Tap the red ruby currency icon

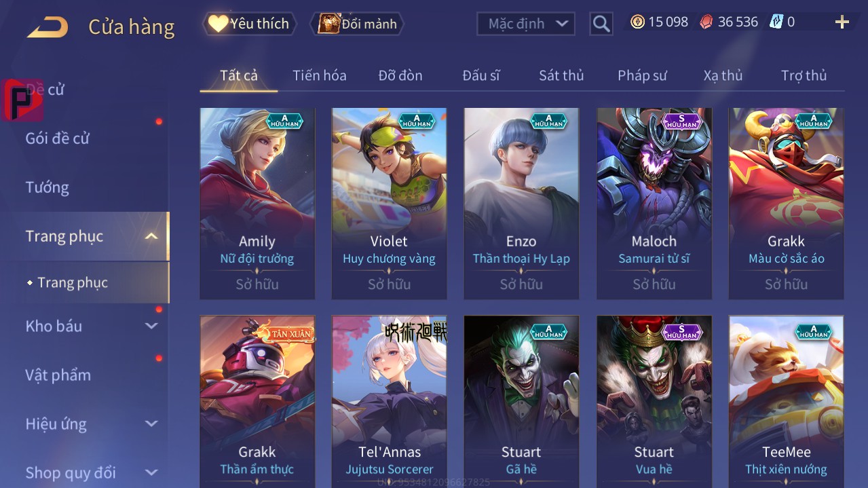[x=706, y=22]
